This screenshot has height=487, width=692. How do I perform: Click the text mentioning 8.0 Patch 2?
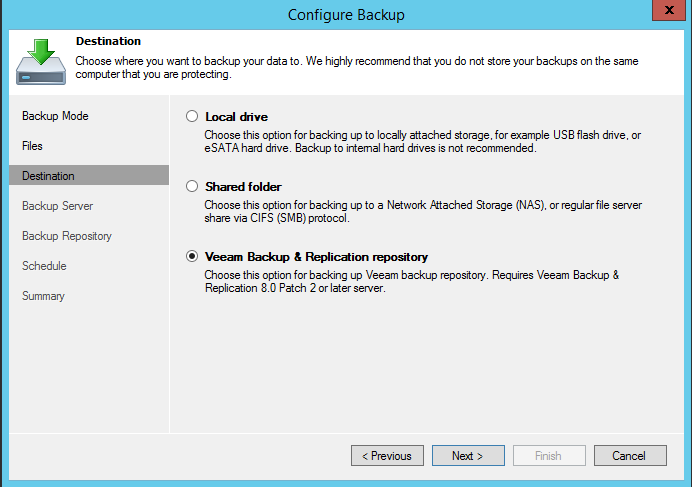click(x=411, y=281)
